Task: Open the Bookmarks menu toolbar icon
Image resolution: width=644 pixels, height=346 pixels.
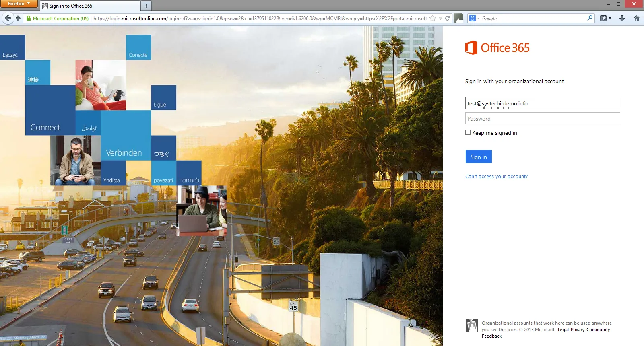Action: [605, 18]
